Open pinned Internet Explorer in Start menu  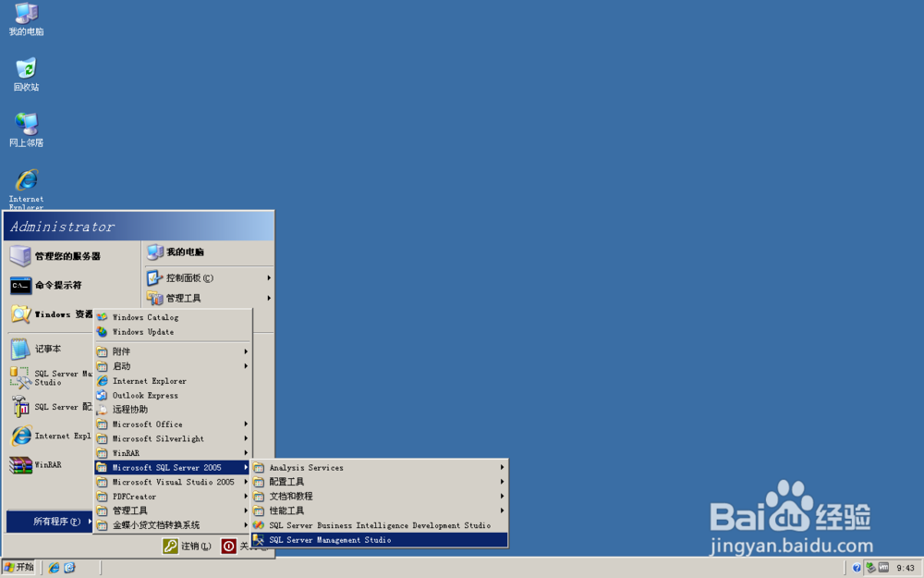(x=51, y=436)
